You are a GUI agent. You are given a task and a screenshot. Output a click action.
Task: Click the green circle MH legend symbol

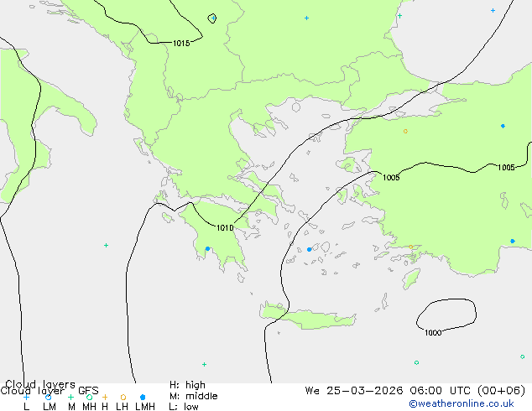click(x=89, y=397)
